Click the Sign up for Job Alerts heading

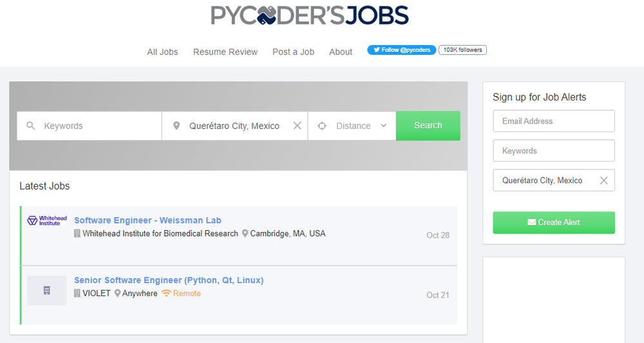tap(539, 97)
